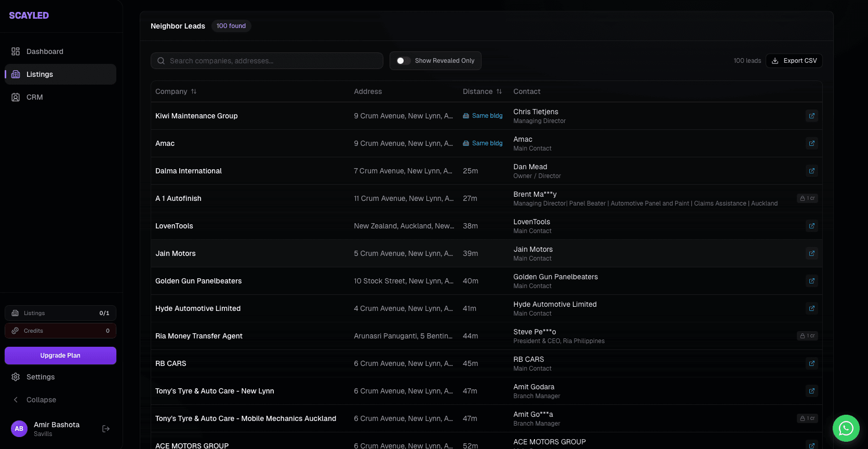Open external link for Dalma International row
The height and width of the screenshot is (449, 868).
811,171
